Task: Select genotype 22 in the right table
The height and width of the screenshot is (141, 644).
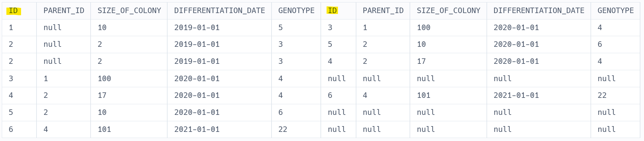Action: click(x=602, y=95)
